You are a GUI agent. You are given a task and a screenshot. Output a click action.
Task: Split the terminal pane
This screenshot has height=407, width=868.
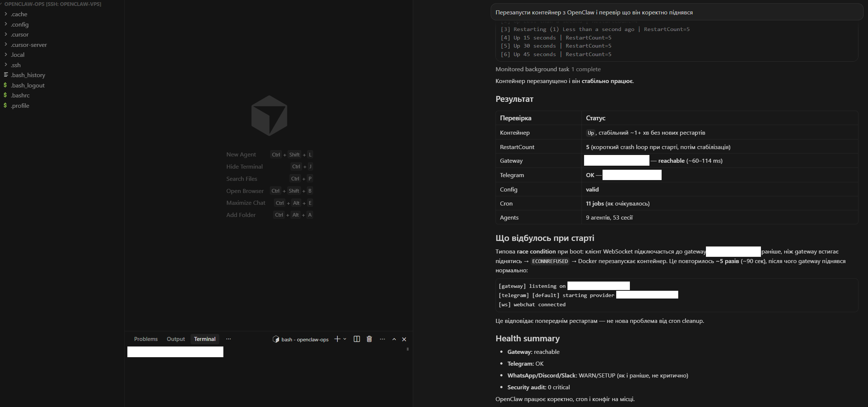[357, 339]
